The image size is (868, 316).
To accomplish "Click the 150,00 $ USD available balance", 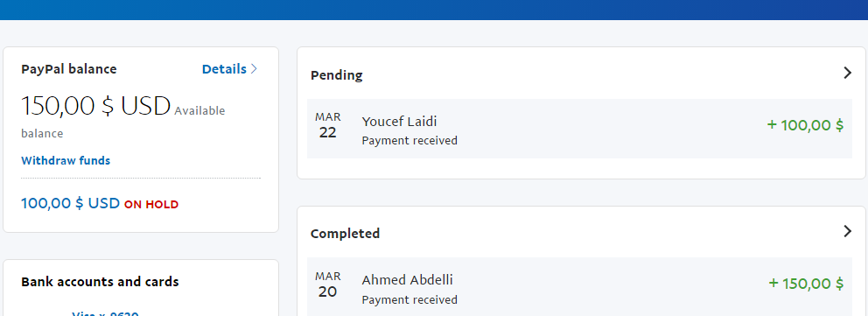I will (x=95, y=106).
